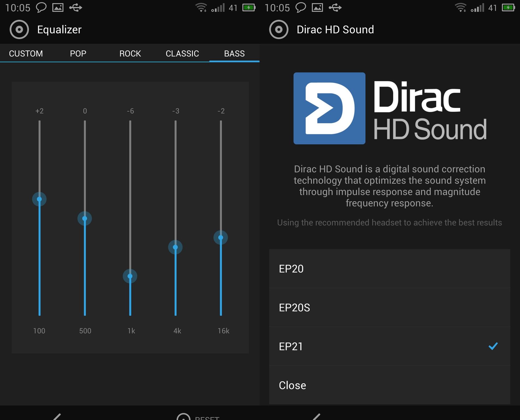Viewport: 520px width, 420px height.
Task: Click the 500 frequency label
Action: (x=85, y=331)
